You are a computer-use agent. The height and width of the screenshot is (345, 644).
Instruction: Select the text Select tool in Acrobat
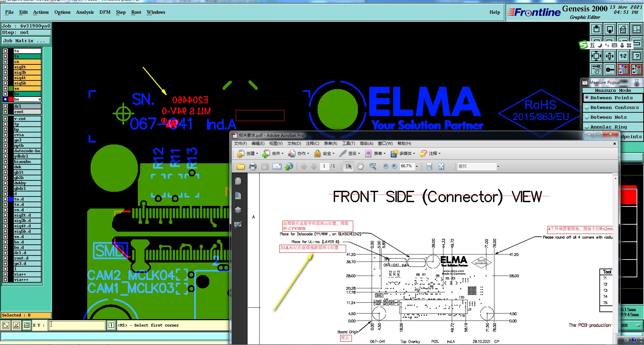click(x=349, y=166)
